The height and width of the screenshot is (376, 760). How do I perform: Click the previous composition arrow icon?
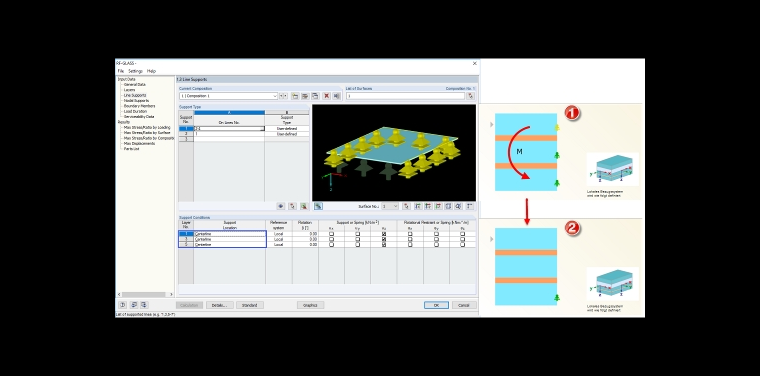[281, 96]
